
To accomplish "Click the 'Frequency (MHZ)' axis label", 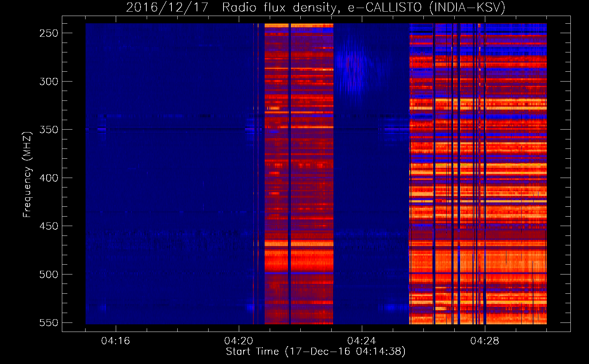I will click(x=27, y=175).
